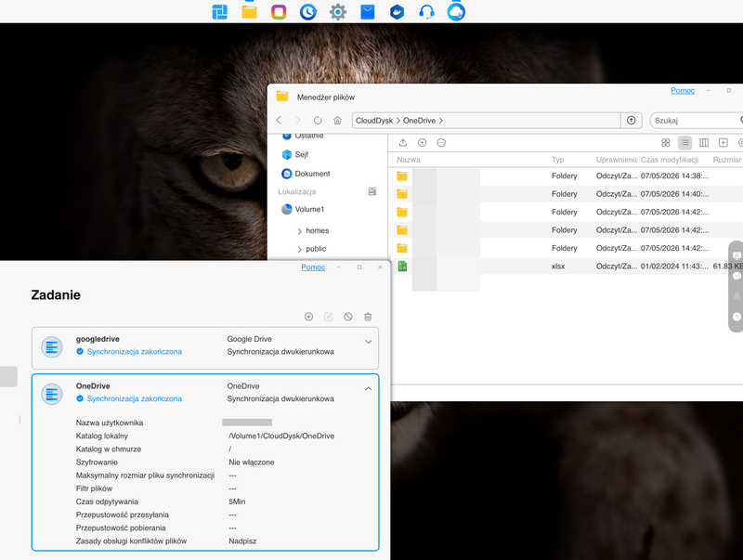The width and height of the screenshot is (743, 560).
Task: Go to the file manager home folder
Action: [337, 121]
